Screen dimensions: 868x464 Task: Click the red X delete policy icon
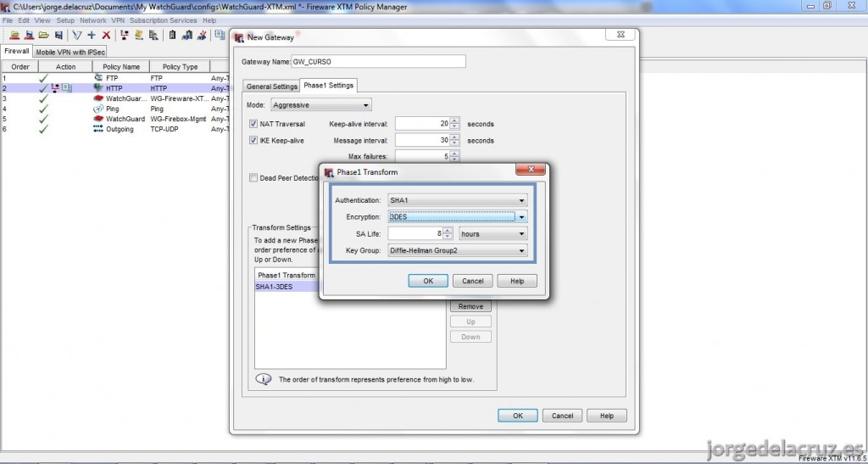106,35
